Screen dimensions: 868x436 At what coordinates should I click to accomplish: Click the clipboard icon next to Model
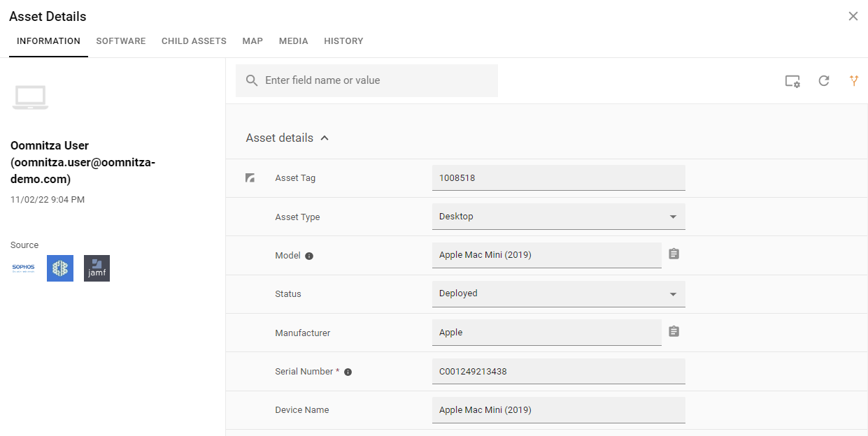point(674,254)
